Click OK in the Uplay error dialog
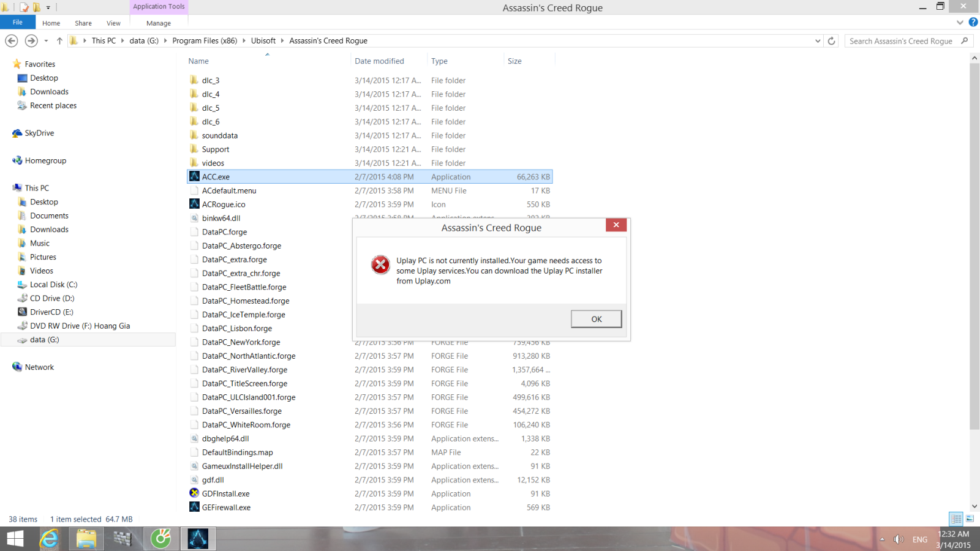The image size is (980, 551). pyautogui.click(x=596, y=319)
